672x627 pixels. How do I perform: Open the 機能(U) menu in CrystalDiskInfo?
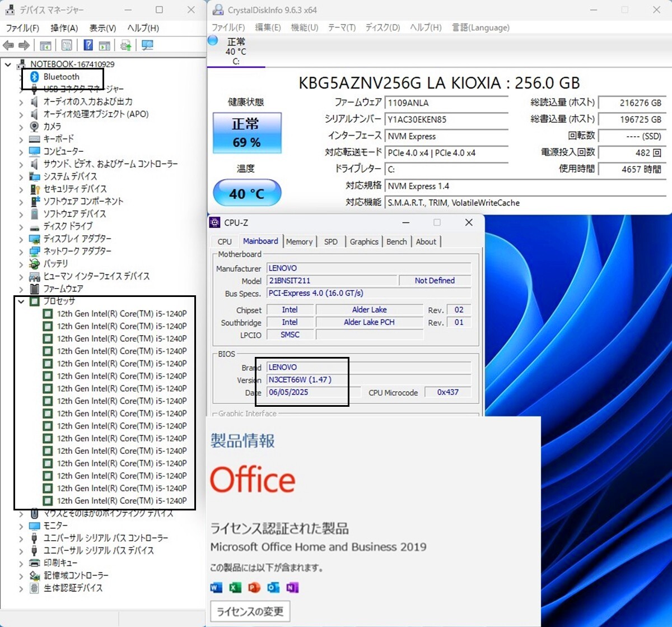(x=305, y=27)
